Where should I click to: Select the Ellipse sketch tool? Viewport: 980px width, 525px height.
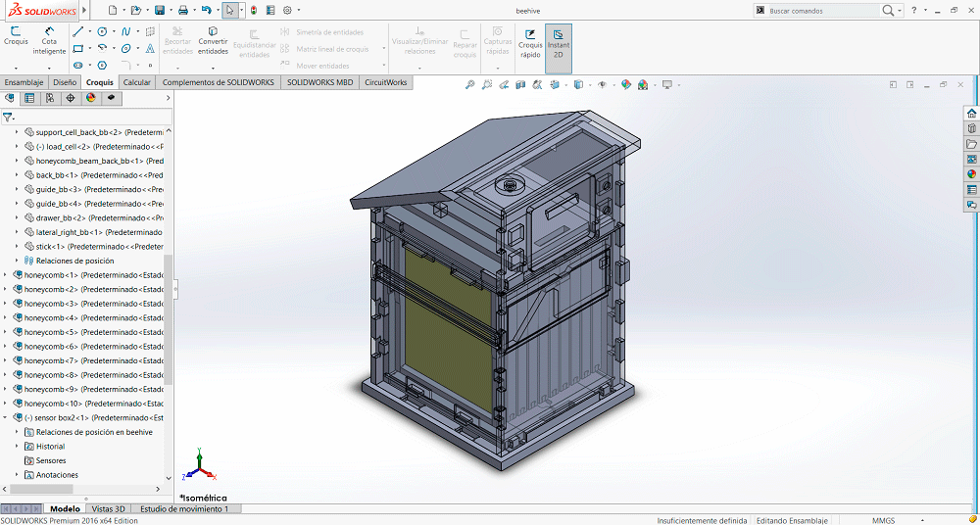tap(126, 48)
